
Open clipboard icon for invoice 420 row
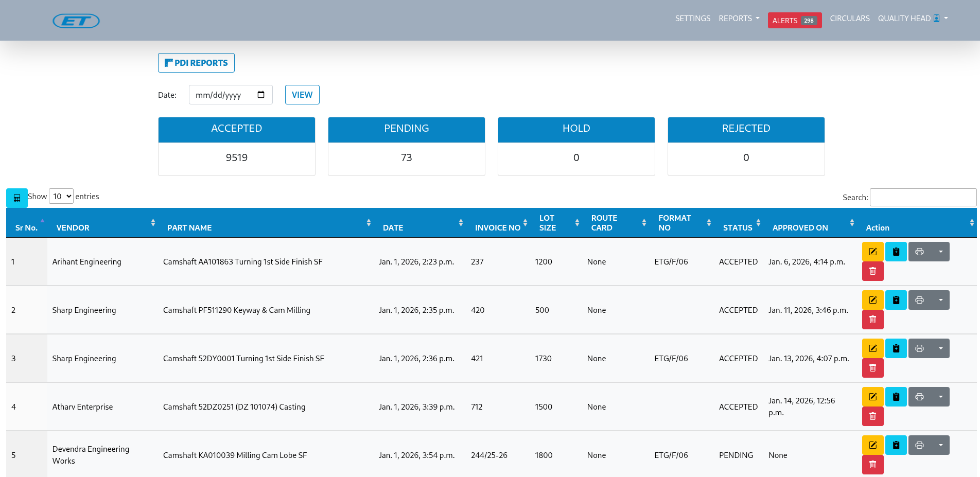[896, 300]
